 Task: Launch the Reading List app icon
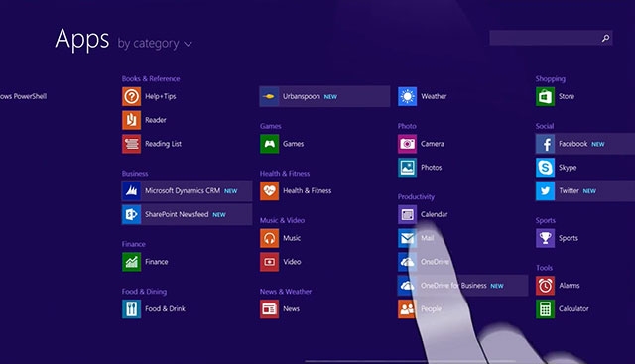132,144
